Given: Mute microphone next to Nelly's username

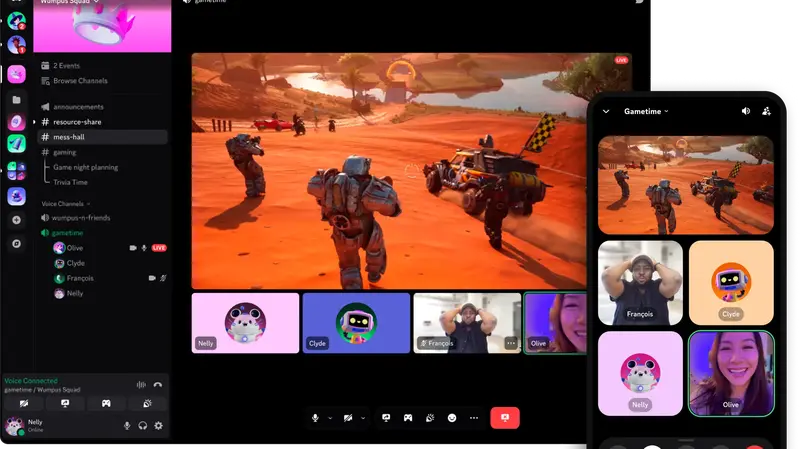Looking at the screenshot, I should [x=127, y=426].
